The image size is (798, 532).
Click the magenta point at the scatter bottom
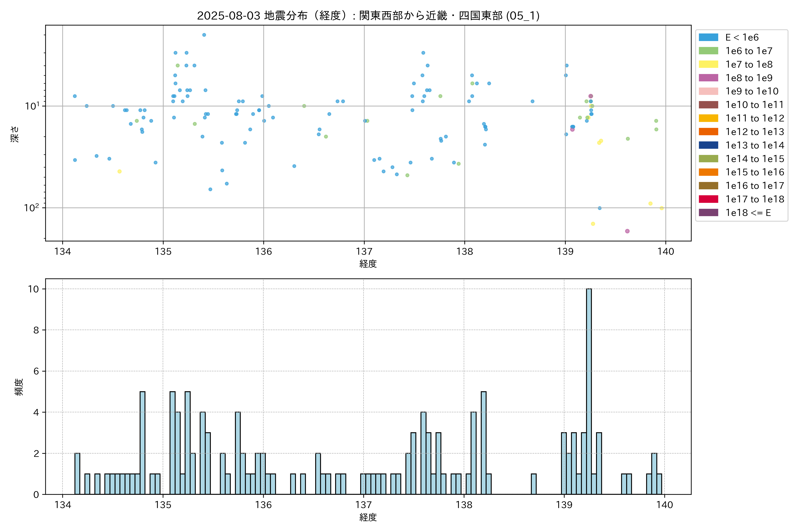627,231
